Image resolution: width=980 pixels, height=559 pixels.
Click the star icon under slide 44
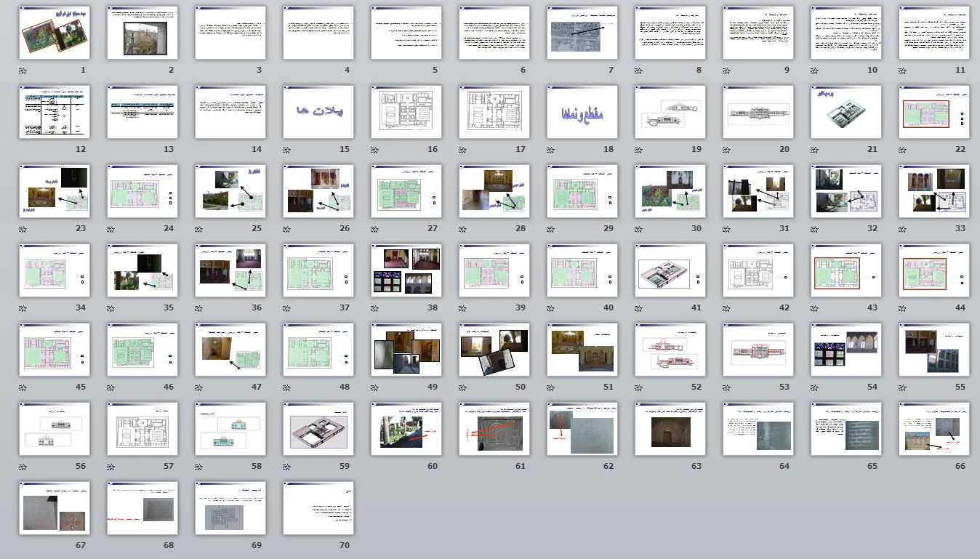(903, 309)
